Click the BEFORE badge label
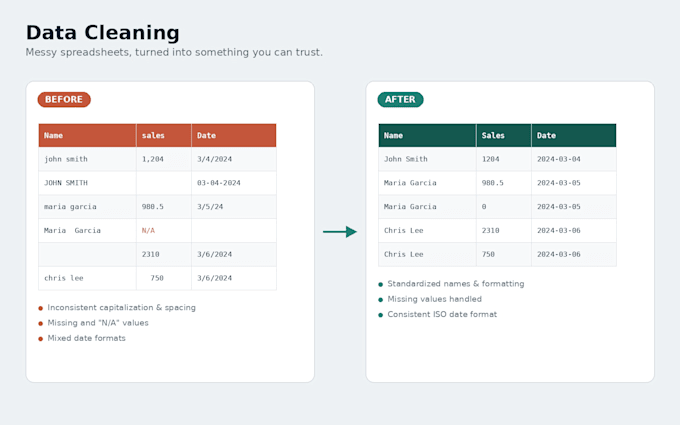 [64, 99]
